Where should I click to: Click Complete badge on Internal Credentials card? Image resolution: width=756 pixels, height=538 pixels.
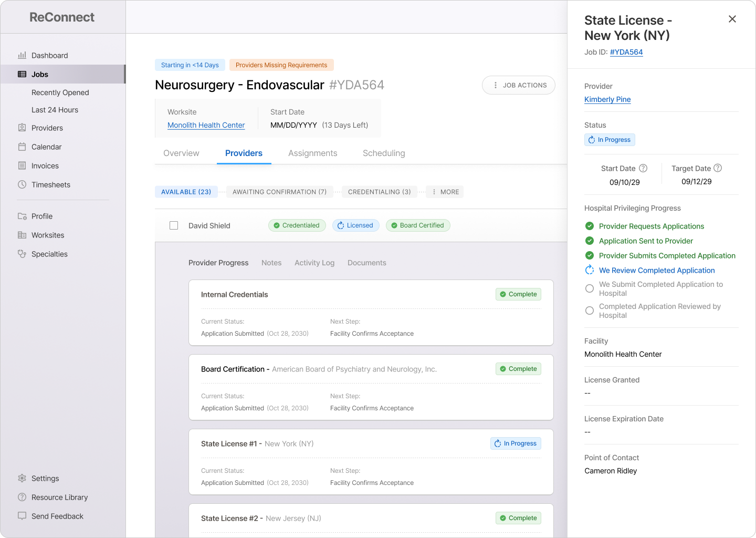point(518,294)
